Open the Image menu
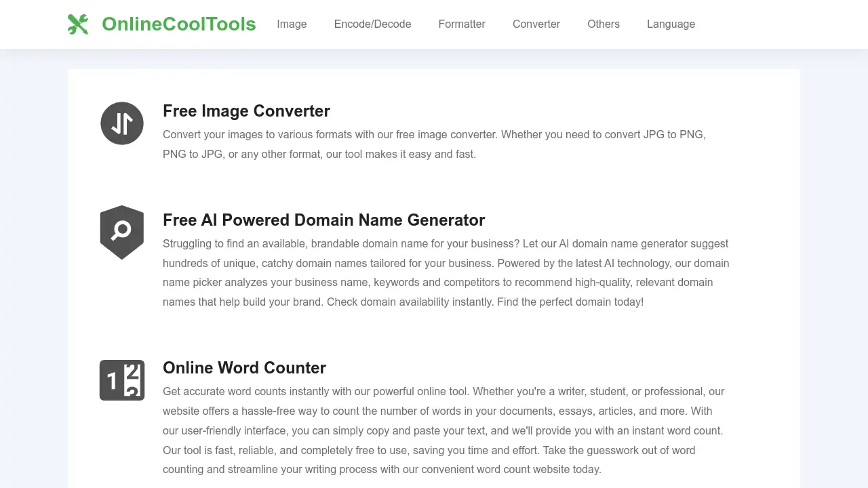The height and width of the screenshot is (488, 868). [x=292, y=24]
